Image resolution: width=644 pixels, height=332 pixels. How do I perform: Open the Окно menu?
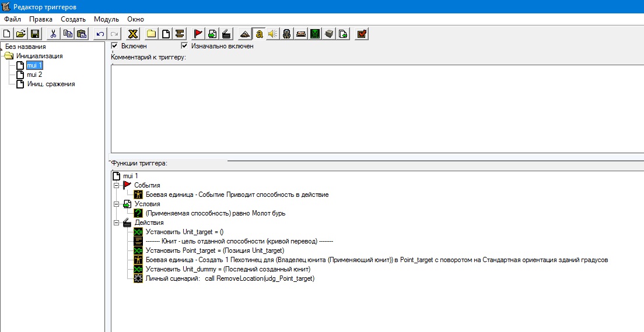[135, 19]
